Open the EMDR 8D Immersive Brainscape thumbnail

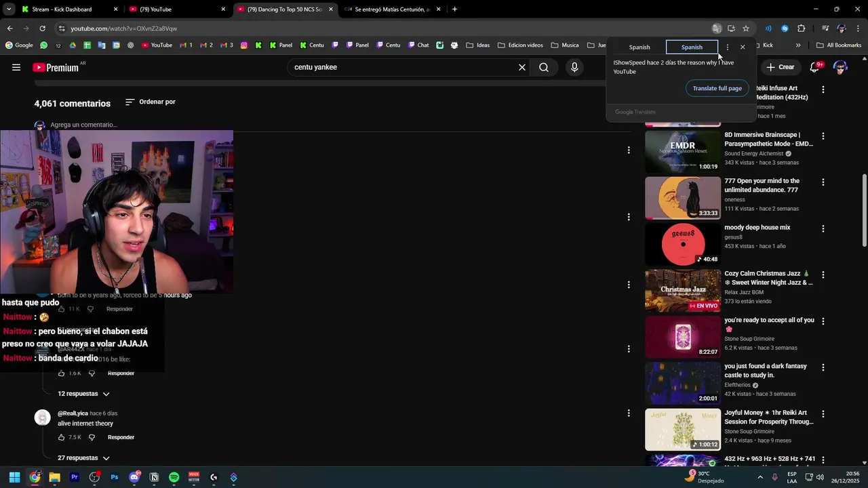[x=683, y=152]
